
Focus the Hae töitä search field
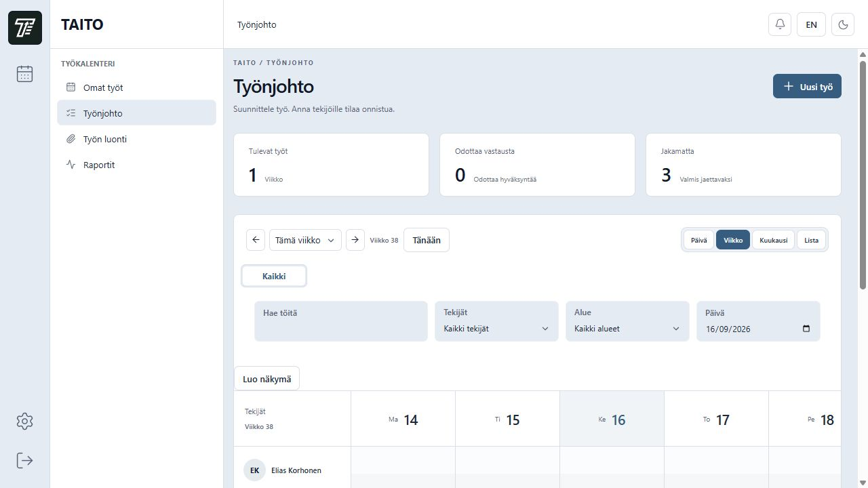coord(341,321)
